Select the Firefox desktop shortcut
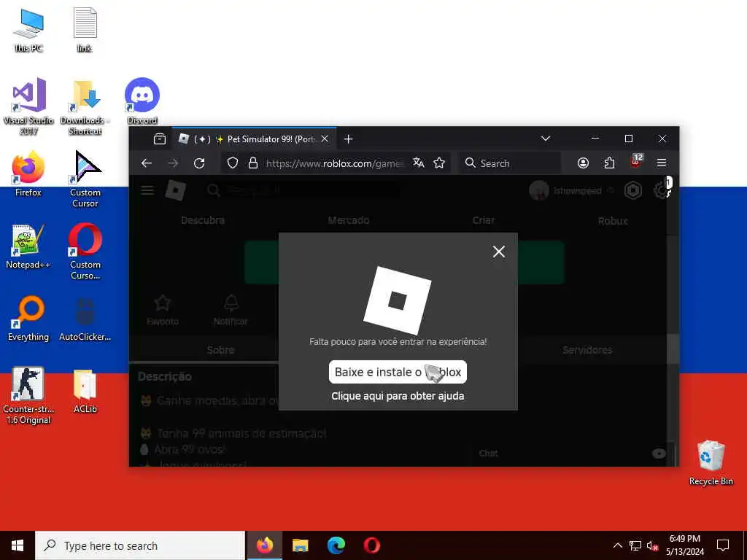The image size is (747, 560). tap(28, 174)
